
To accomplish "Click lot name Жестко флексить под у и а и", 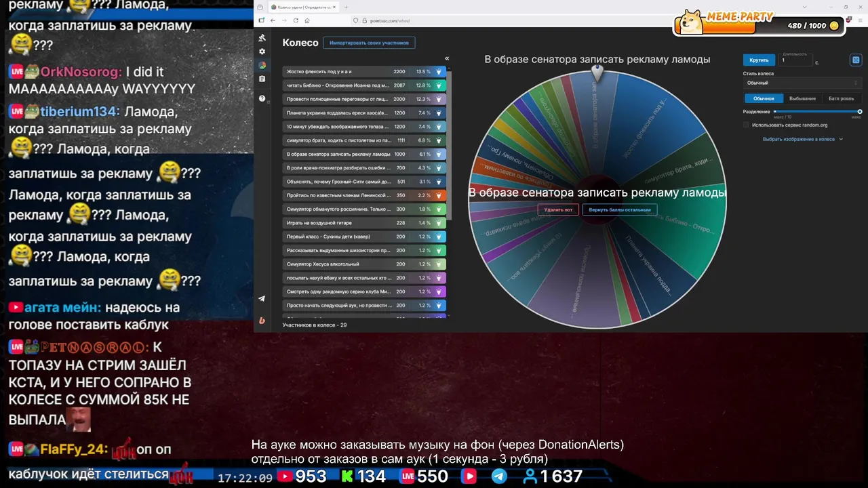I will click(319, 71).
